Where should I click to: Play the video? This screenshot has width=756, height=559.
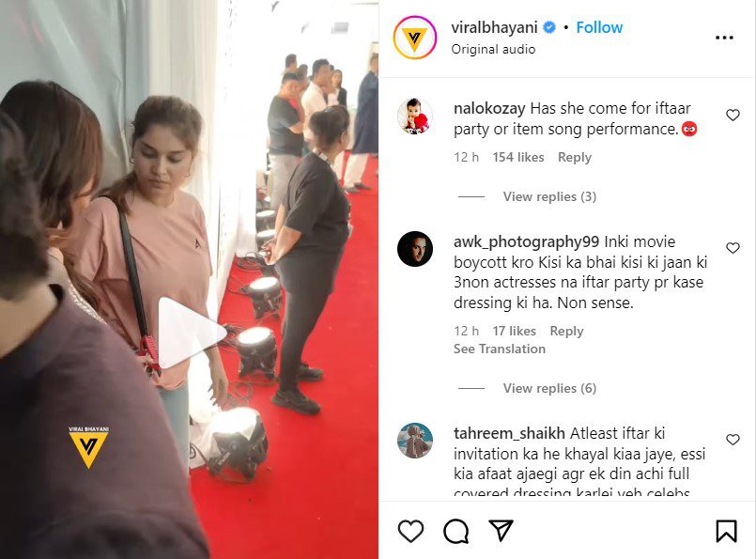(192, 332)
